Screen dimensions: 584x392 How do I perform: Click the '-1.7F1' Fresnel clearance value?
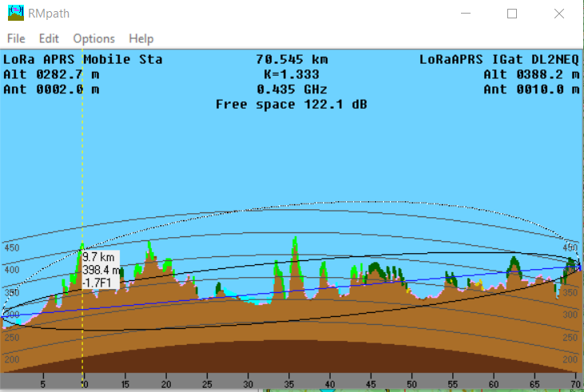coord(97,283)
